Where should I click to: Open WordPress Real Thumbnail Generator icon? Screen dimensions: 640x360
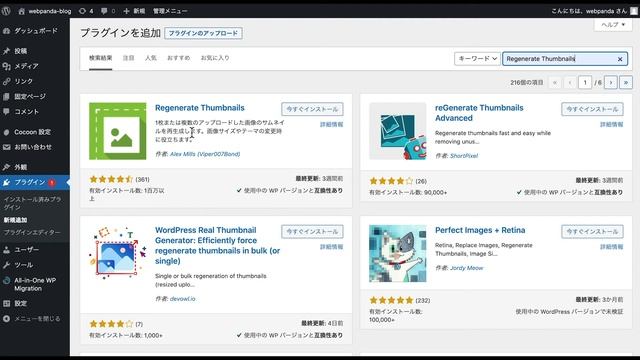coord(118,253)
